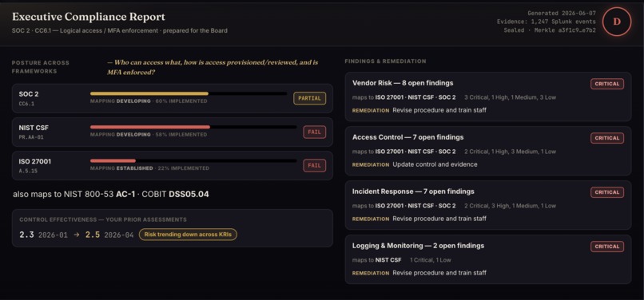Click the 'PR.AA-01' control code

(x=31, y=137)
